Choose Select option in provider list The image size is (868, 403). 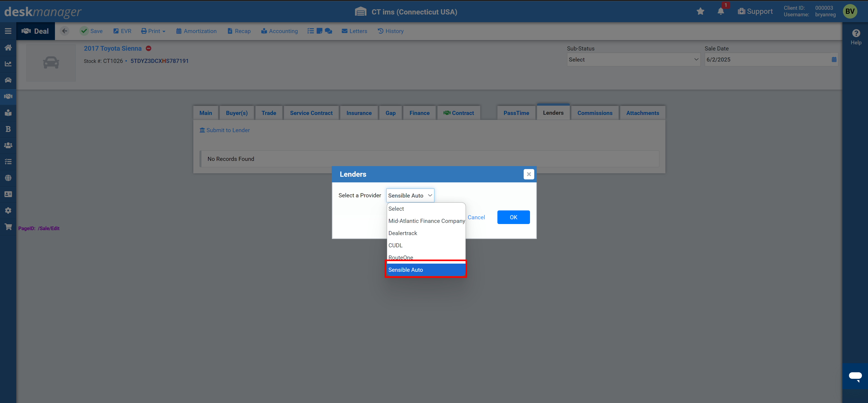[426, 209]
